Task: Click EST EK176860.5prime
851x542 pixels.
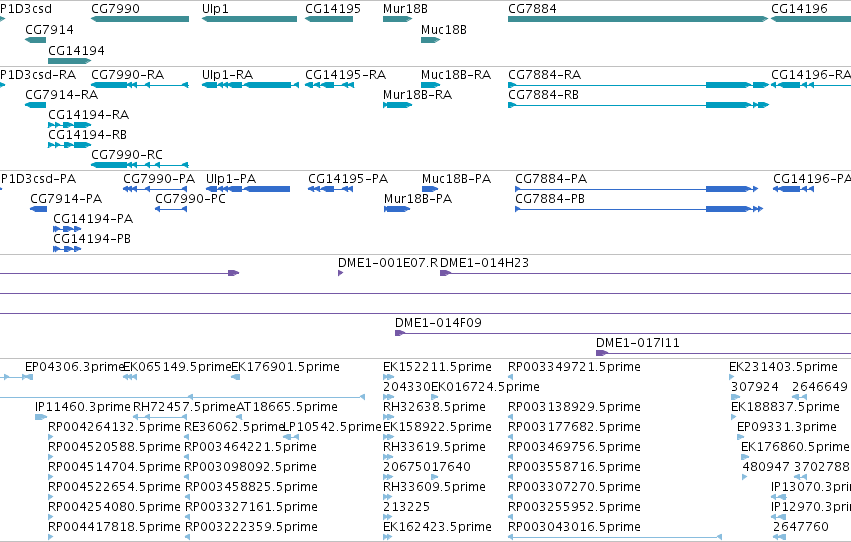Action: point(795,447)
